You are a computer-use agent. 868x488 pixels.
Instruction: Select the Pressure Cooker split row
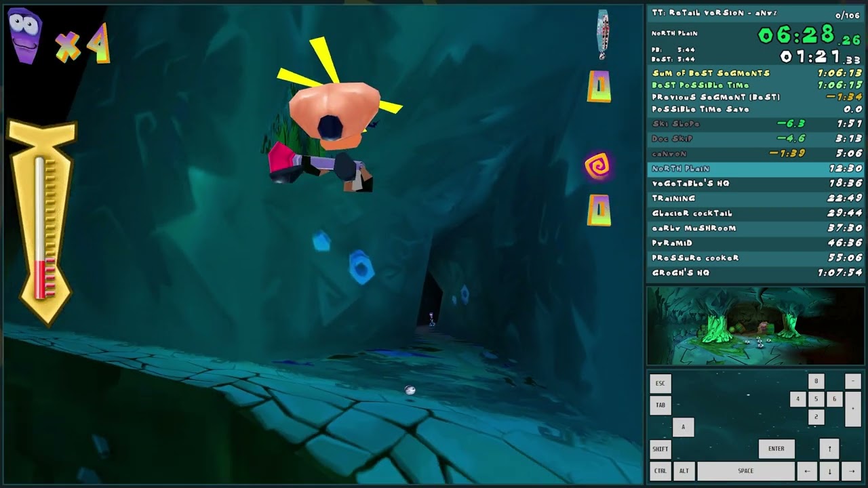(755, 258)
